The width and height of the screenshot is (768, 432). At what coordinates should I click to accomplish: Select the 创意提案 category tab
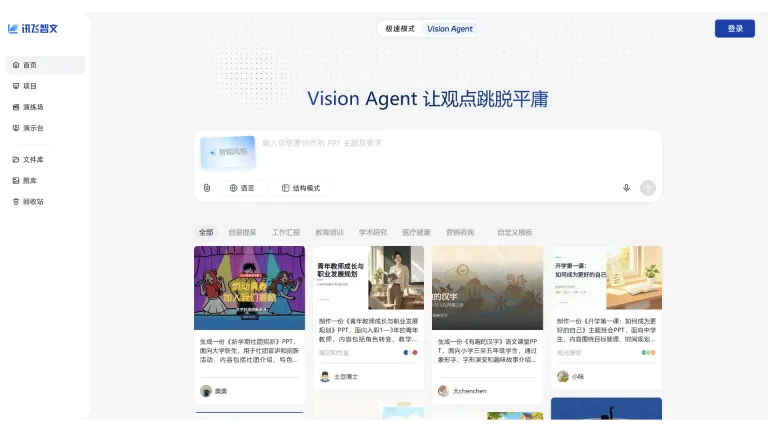pyautogui.click(x=242, y=232)
